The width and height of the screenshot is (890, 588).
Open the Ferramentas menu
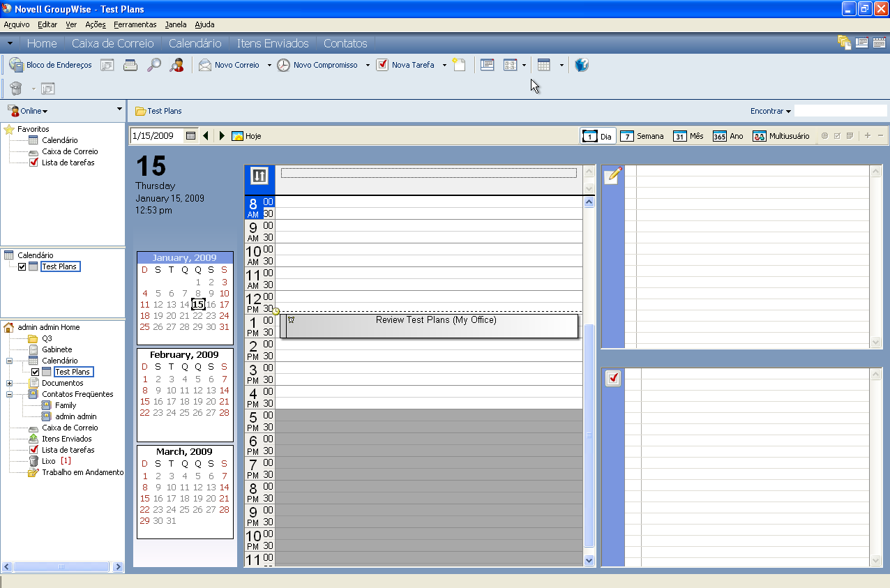pyautogui.click(x=135, y=24)
